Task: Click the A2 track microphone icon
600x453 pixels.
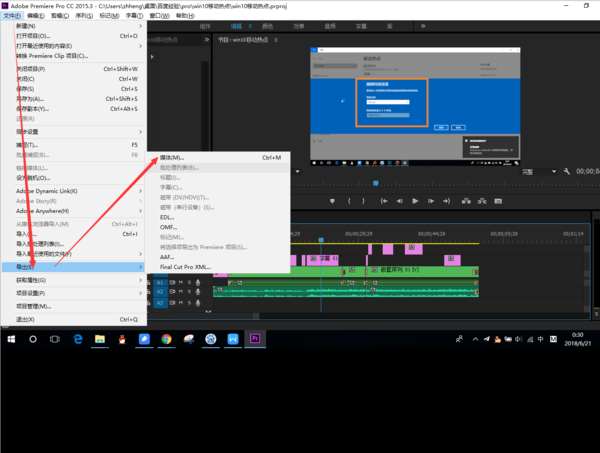Action: pos(198,292)
